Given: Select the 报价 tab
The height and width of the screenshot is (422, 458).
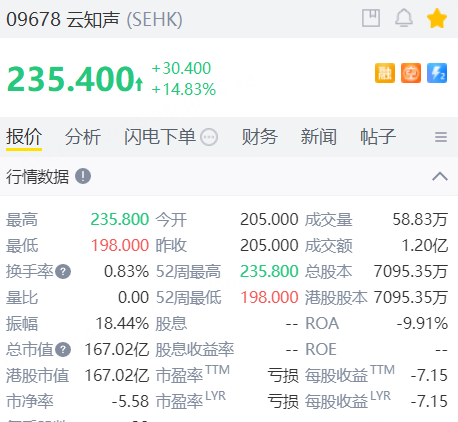Looking at the screenshot, I should pos(24,137).
